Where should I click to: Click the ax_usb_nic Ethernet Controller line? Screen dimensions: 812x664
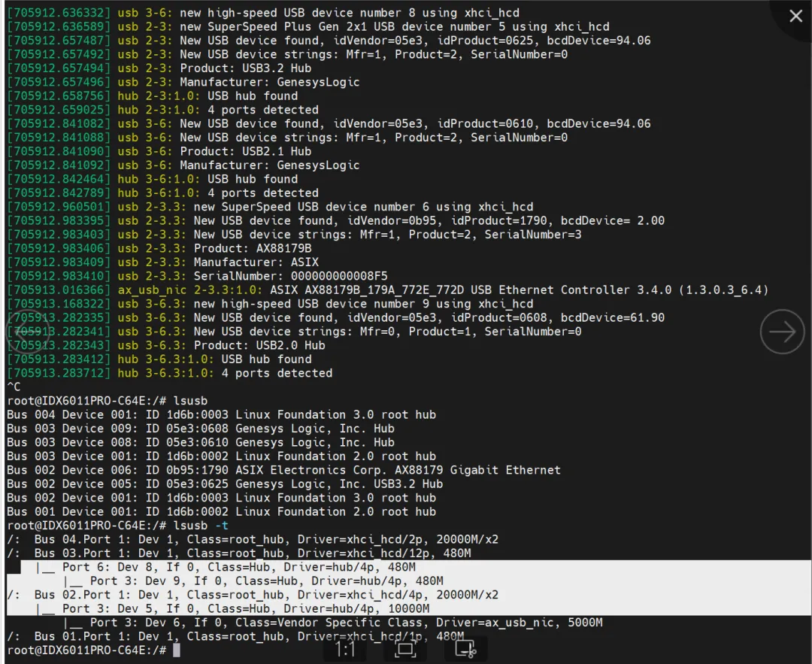point(388,290)
